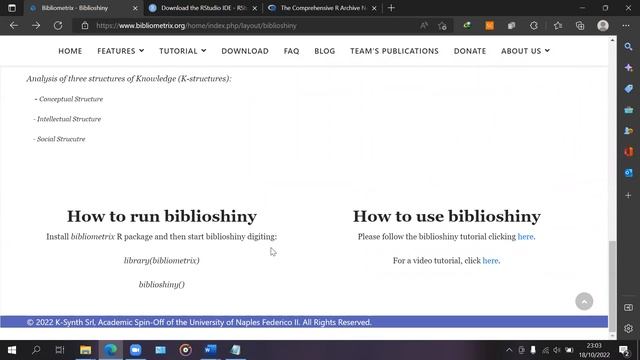Open the BLOG page
The height and width of the screenshot is (360, 640).
[324, 51]
